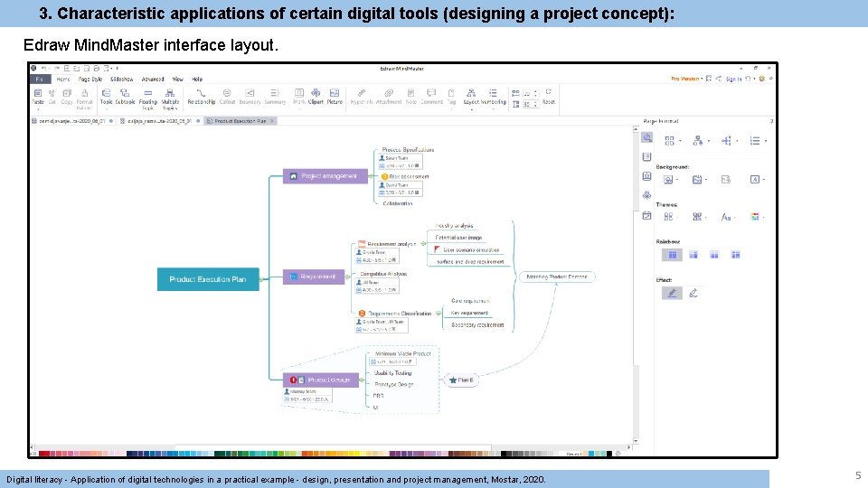Select the Project arrangement topic
The width and height of the screenshot is (868, 488).
tap(325, 176)
